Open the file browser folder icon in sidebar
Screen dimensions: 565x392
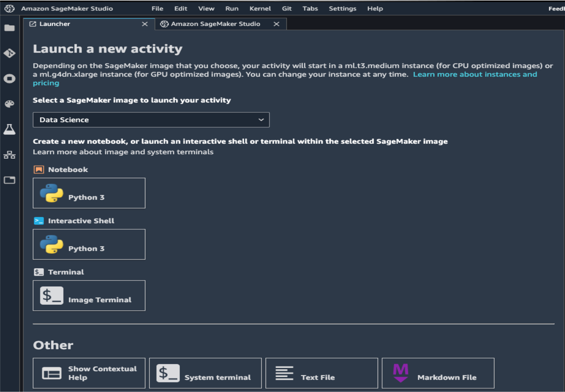click(9, 28)
